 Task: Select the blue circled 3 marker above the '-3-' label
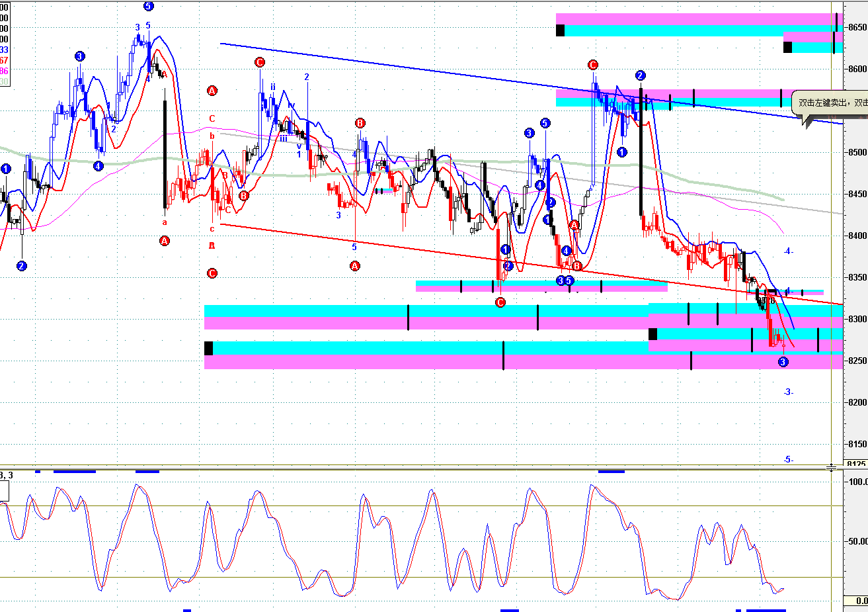pyautogui.click(x=783, y=362)
